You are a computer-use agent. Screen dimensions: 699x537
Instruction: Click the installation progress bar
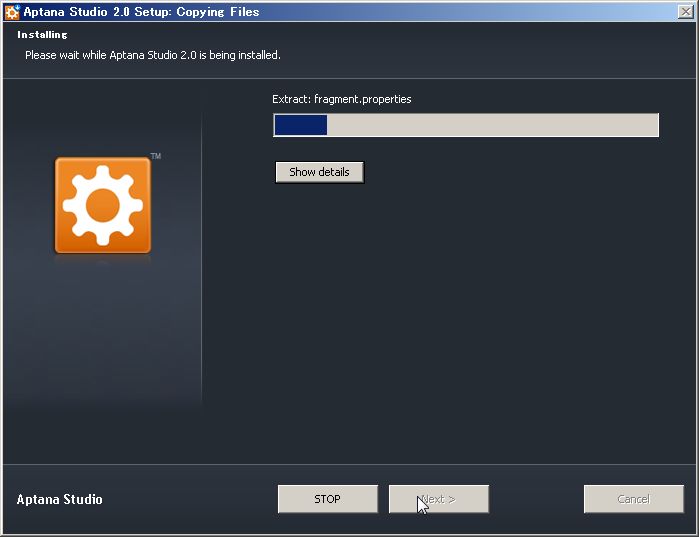[x=466, y=125]
